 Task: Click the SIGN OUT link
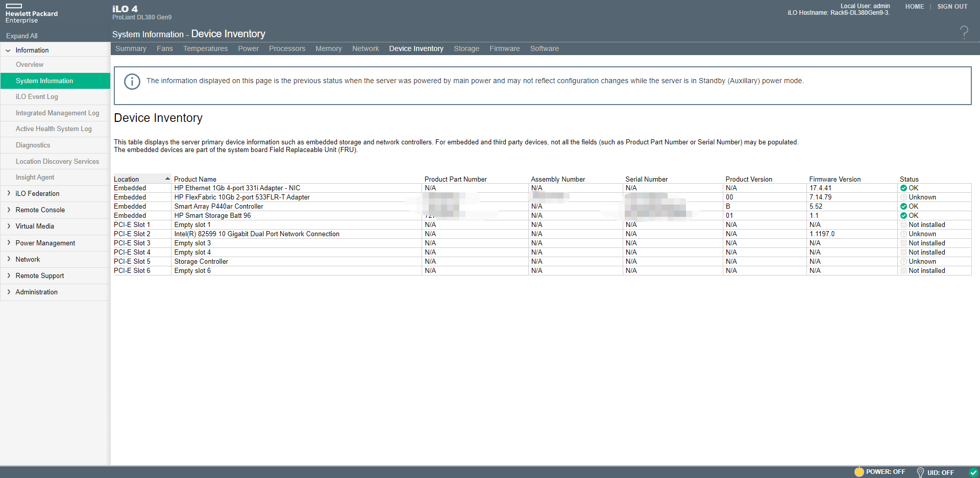tap(952, 7)
